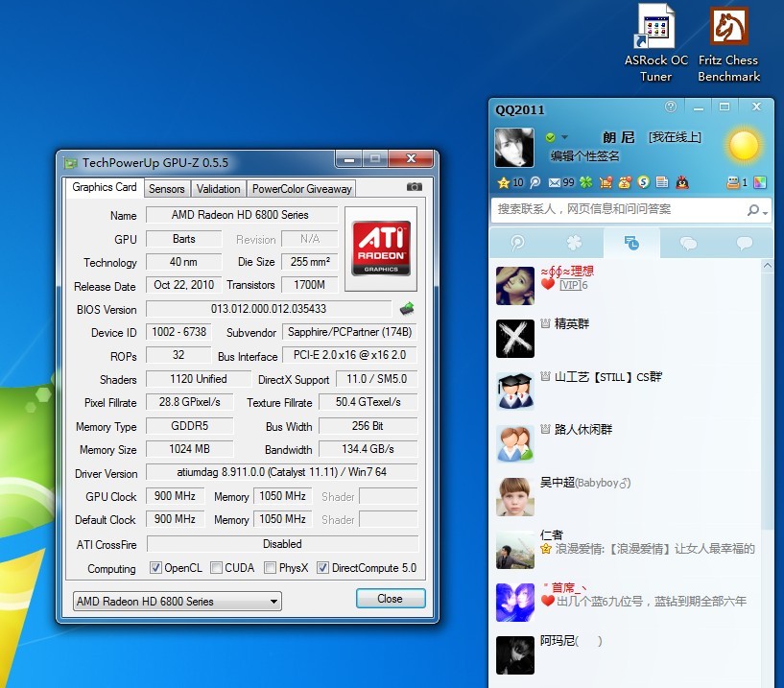
Task: Open the PowerColor Giveaway tab
Action: coord(301,188)
